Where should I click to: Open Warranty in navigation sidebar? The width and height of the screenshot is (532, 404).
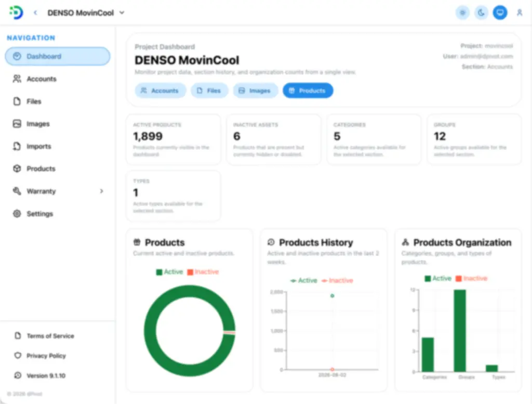(x=58, y=191)
